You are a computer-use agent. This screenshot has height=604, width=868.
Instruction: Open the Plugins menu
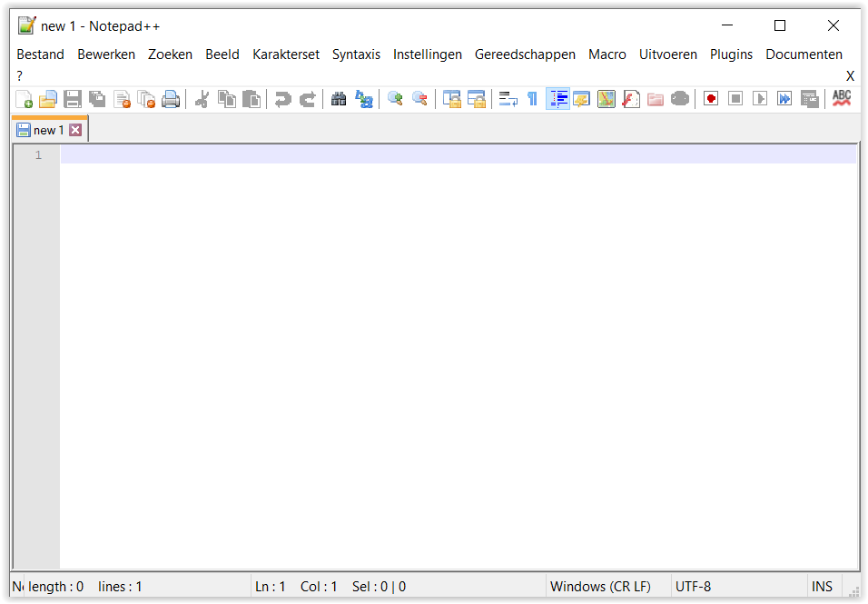(x=731, y=54)
